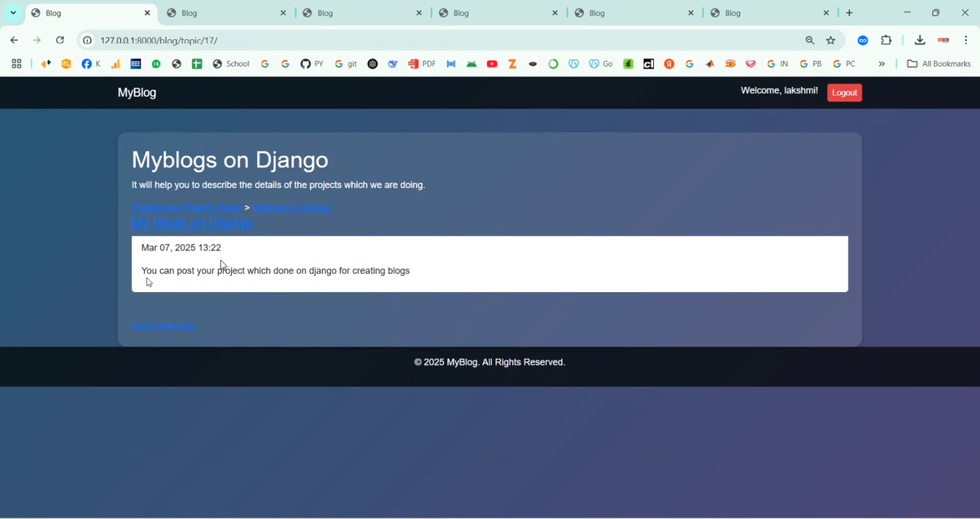
Task: Bookmark this page with the star icon
Action: click(x=831, y=41)
